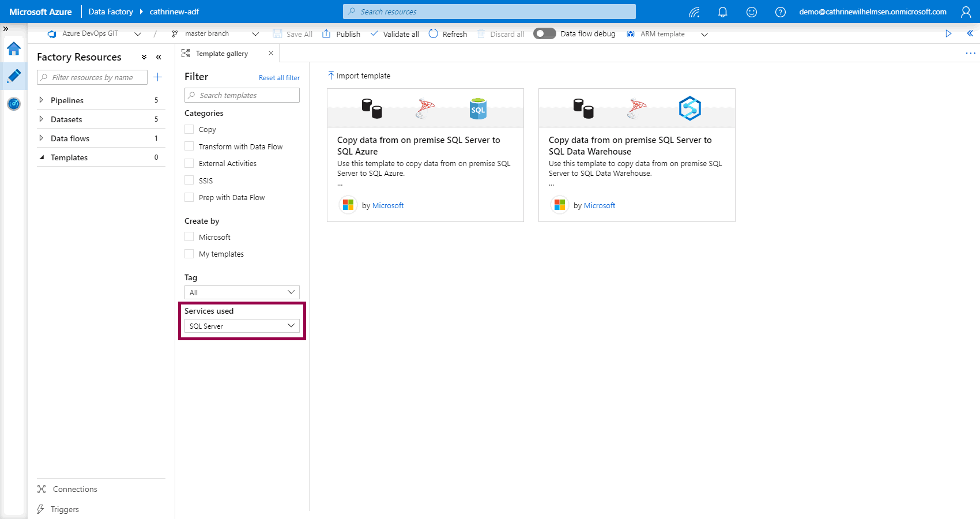
Task: Click Connections at bottom of sidebar
Action: click(75, 489)
